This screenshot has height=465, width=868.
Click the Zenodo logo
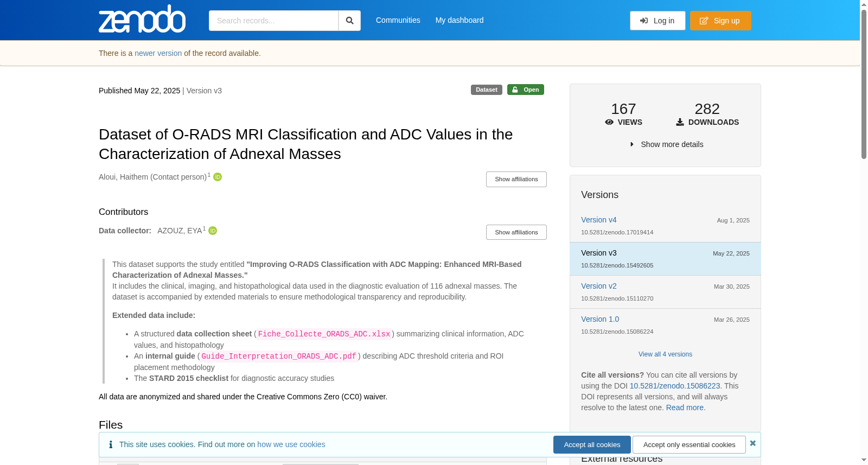tap(142, 19)
